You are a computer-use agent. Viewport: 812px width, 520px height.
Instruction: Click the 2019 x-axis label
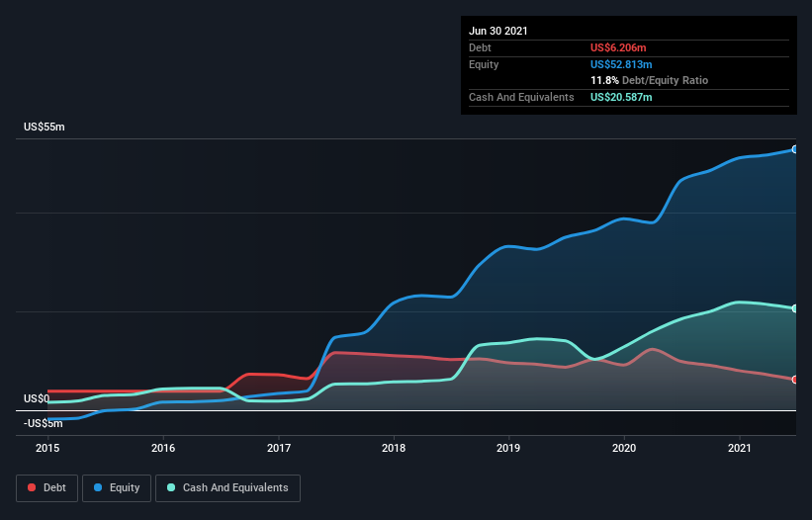pyautogui.click(x=508, y=448)
